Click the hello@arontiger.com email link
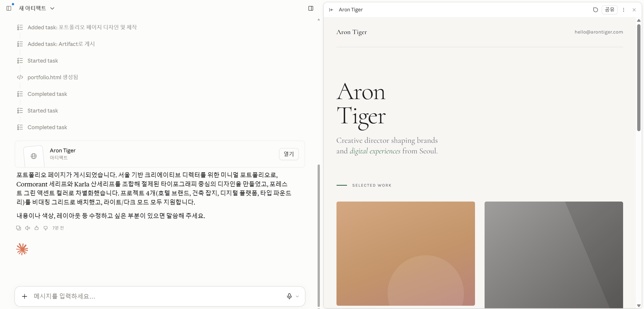The image size is (644, 309). point(599,32)
